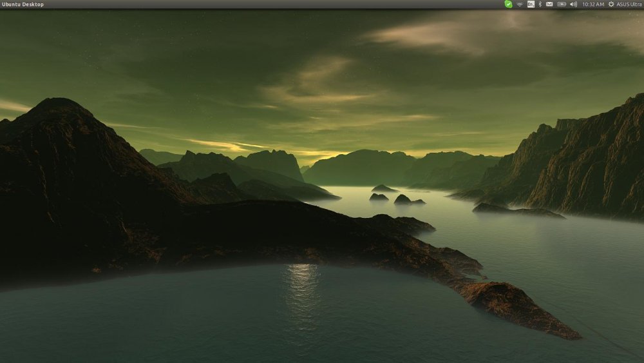Click the Ubuntu Desktop title in top panel
Image resolution: width=644 pixels, height=363 pixels.
click(23, 4)
